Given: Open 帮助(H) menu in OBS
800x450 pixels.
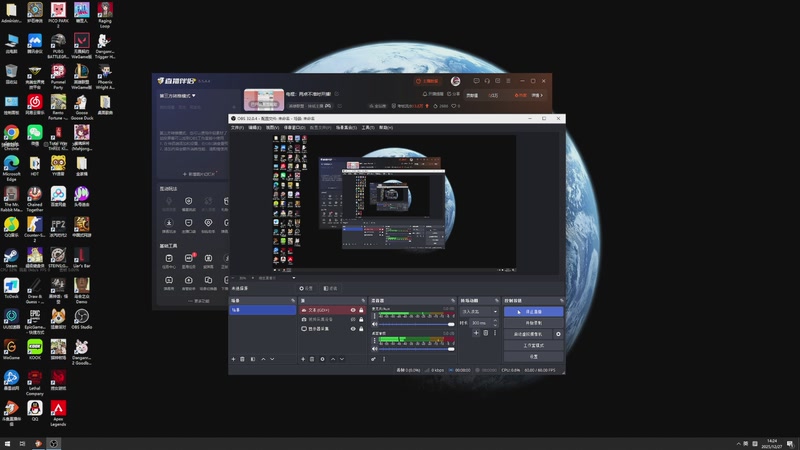Looking at the screenshot, I should click(386, 128).
